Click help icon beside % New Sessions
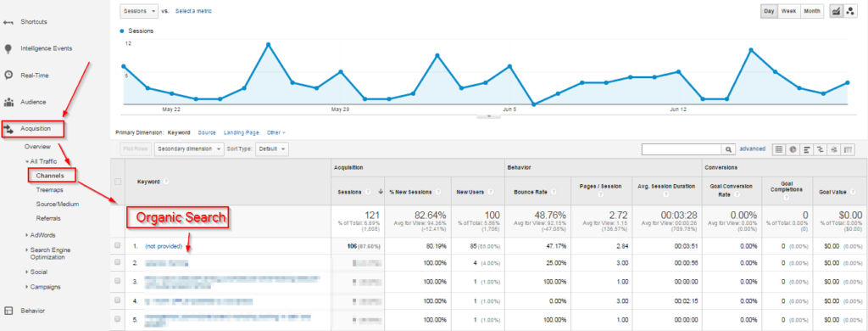The image size is (868, 331). tap(438, 192)
